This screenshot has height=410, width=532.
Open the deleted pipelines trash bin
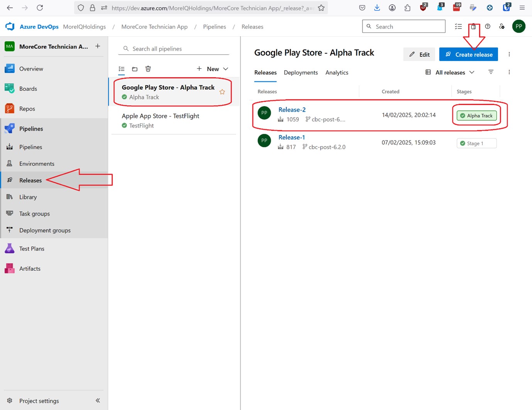[x=148, y=69]
